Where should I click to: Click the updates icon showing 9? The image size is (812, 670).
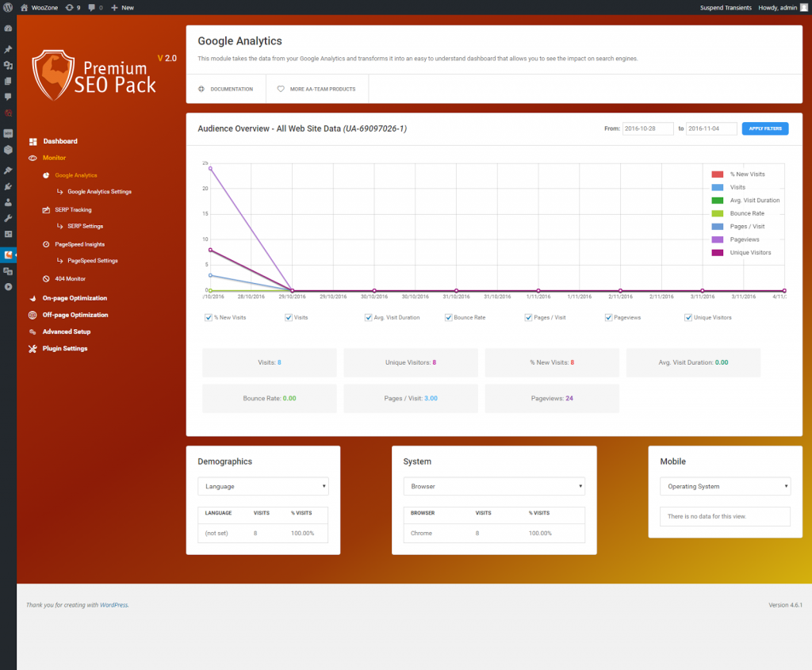point(73,7)
